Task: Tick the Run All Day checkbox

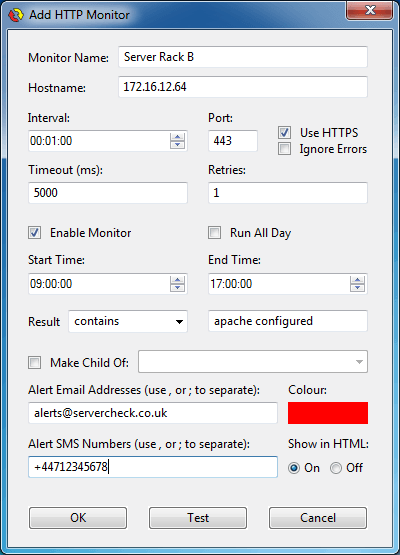Action: click(215, 233)
